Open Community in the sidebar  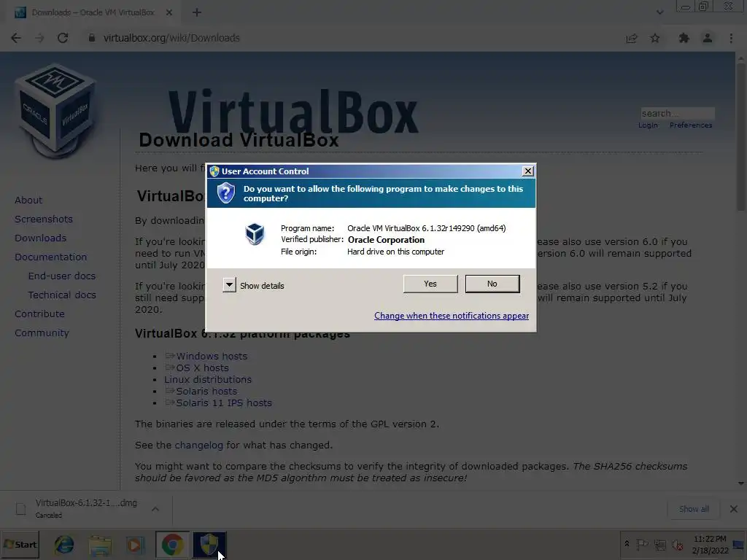42,333
